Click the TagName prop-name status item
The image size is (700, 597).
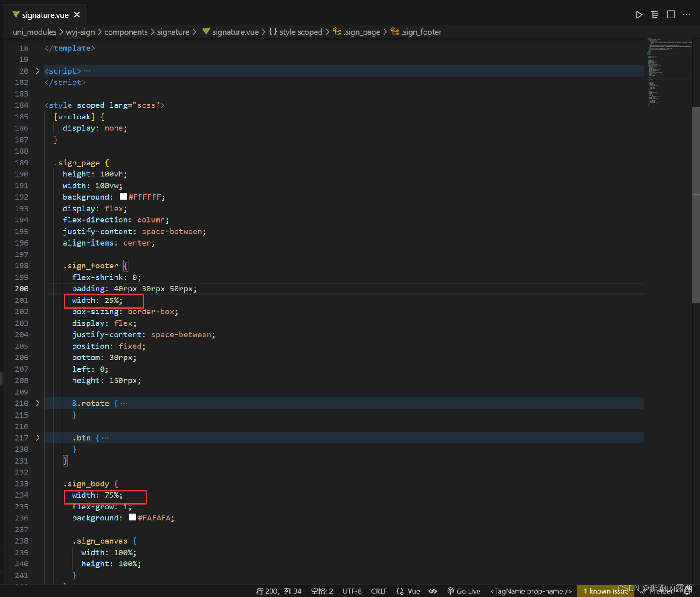click(531, 591)
